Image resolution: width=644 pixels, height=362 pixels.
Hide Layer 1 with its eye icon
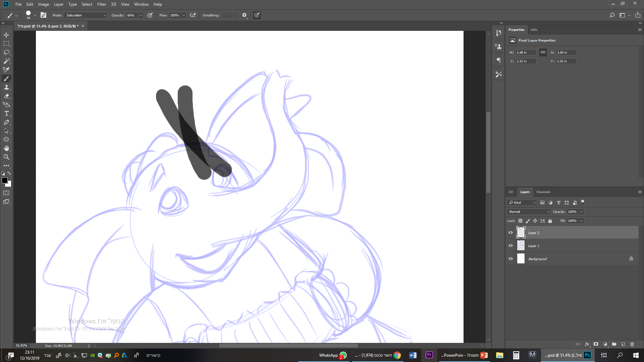click(x=511, y=246)
